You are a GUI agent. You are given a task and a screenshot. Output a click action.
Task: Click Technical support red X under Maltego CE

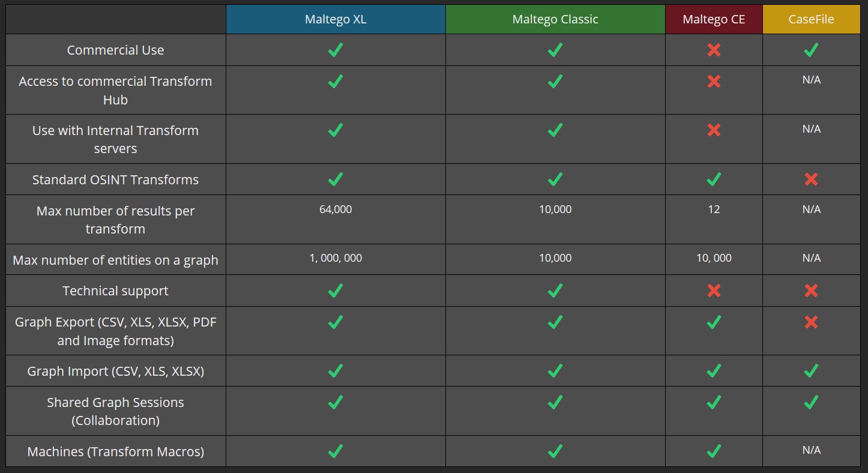714,291
